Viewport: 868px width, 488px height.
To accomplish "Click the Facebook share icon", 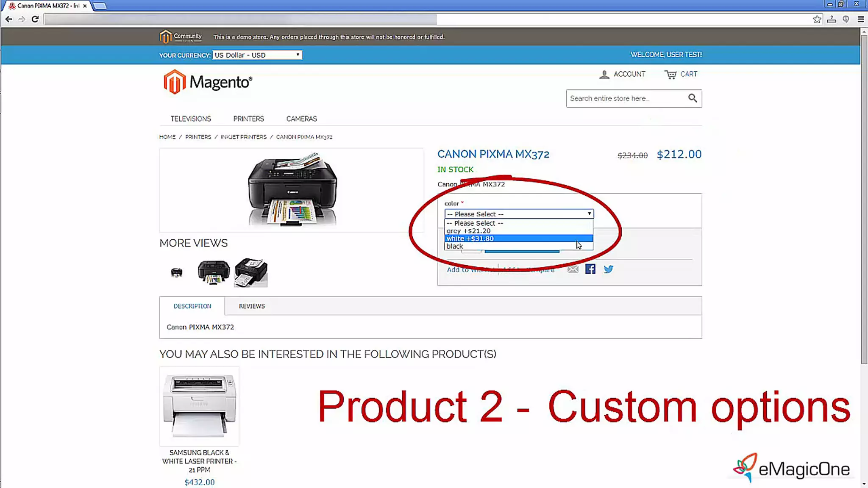I will tap(590, 269).
